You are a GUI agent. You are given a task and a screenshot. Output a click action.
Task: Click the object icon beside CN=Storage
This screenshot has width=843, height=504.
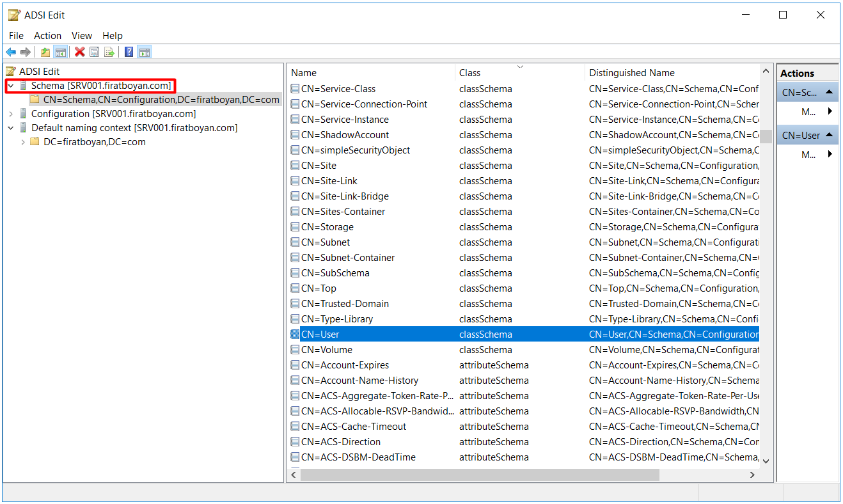pyautogui.click(x=295, y=227)
